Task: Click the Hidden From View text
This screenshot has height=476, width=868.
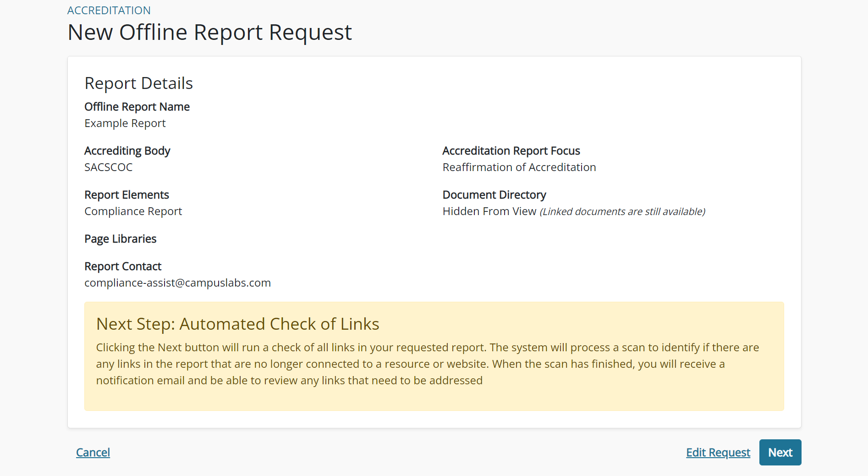Action: pyautogui.click(x=489, y=211)
